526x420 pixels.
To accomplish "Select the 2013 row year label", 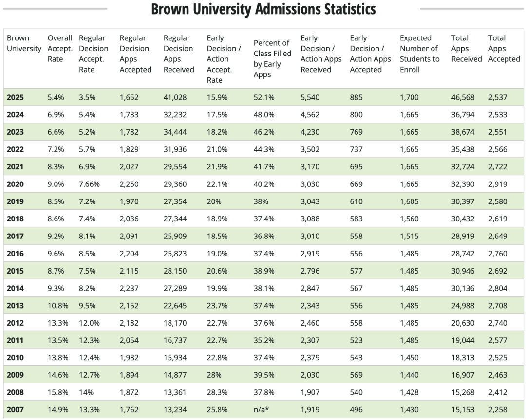I will (x=15, y=306).
